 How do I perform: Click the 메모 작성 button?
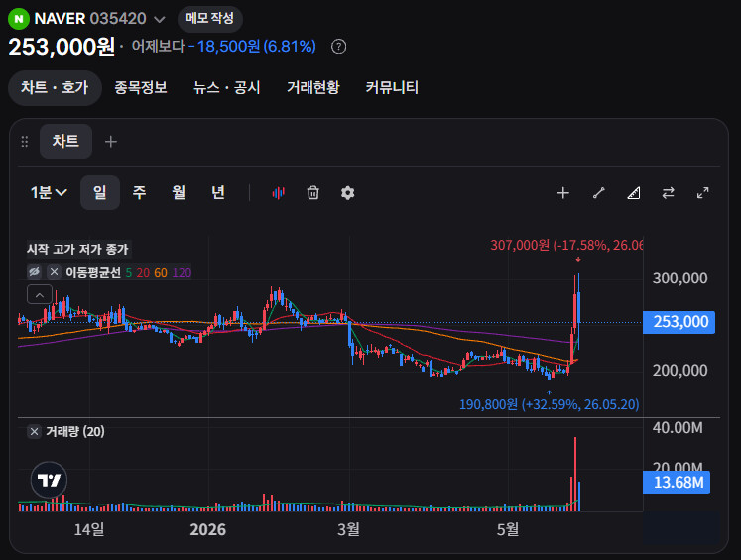[210, 19]
